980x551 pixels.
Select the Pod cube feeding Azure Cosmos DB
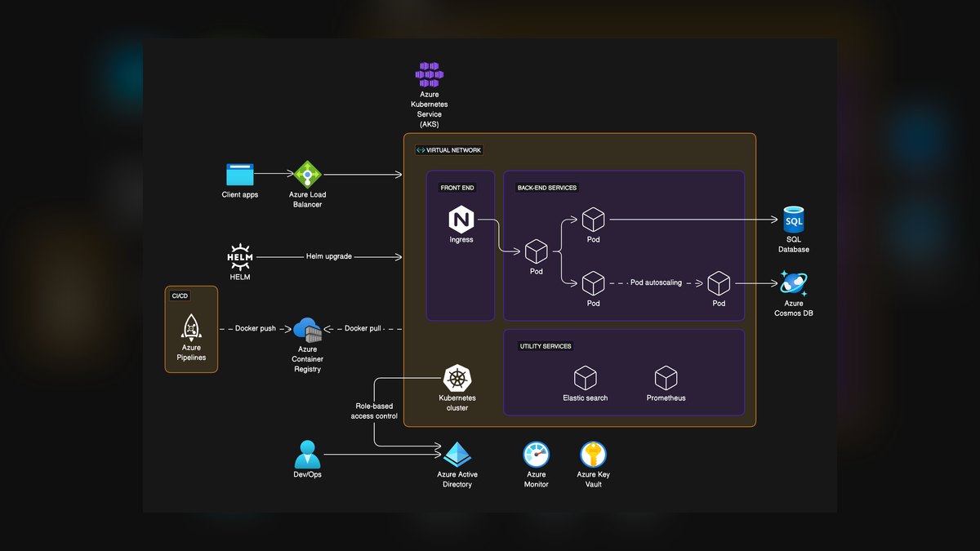coord(719,283)
